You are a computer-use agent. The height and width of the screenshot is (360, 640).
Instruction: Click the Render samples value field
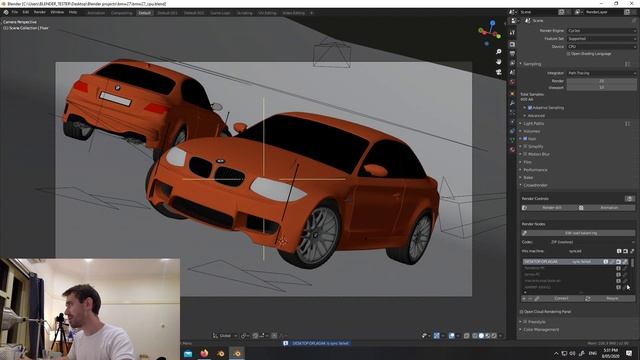(x=601, y=81)
